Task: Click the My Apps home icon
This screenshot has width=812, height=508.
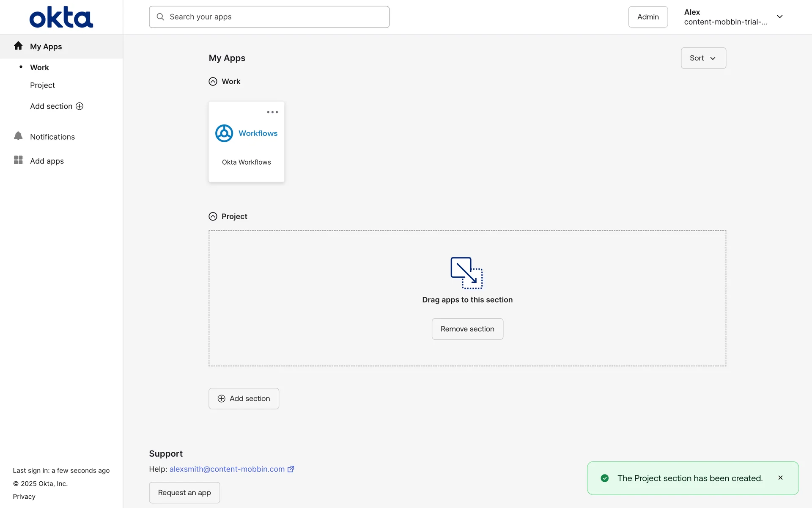Action: click(x=18, y=46)
